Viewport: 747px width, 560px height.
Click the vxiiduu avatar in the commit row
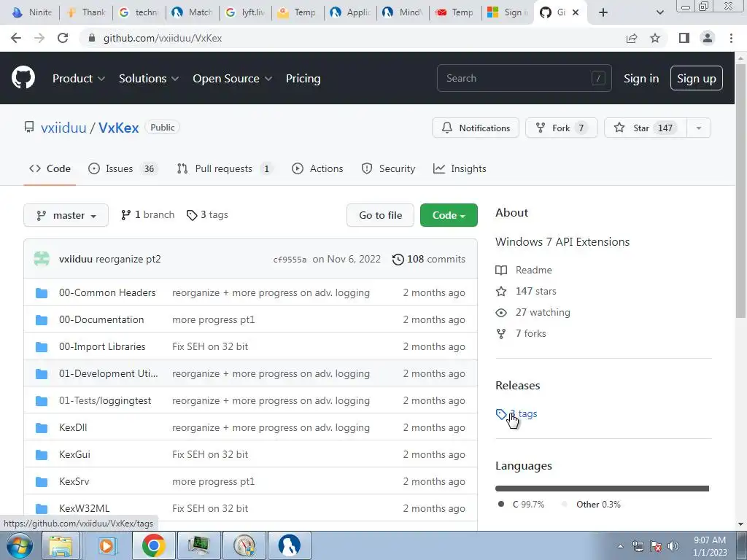42,259
